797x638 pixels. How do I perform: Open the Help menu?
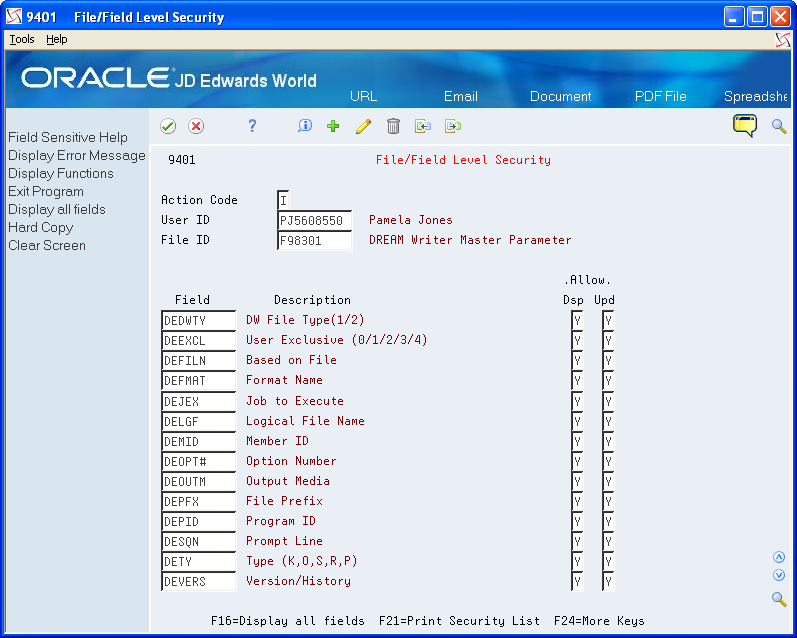[x=56, y=39]
